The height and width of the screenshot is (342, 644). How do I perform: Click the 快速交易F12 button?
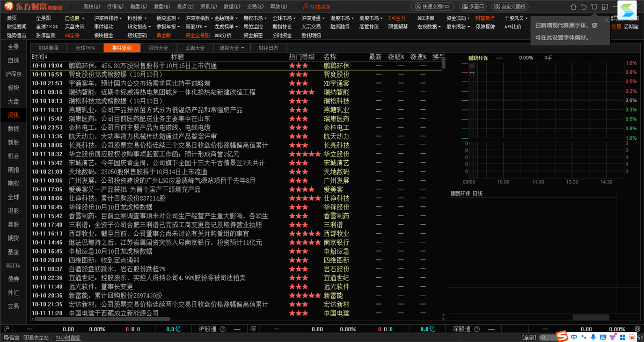(434, 7)
